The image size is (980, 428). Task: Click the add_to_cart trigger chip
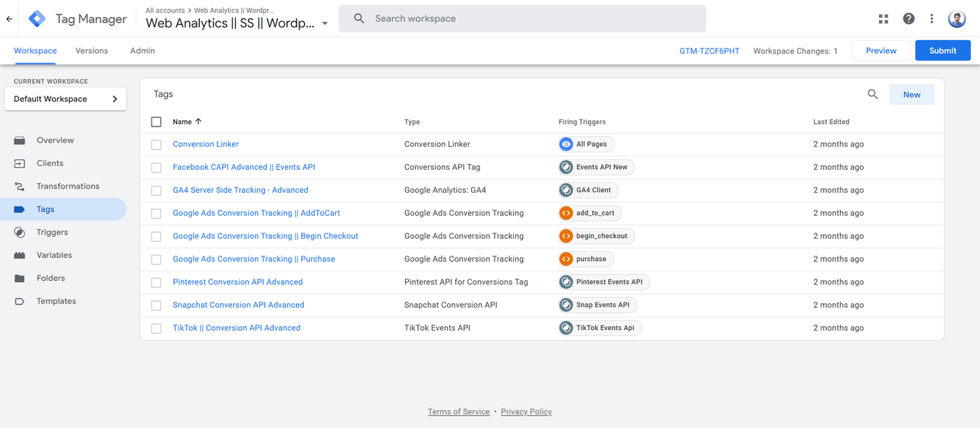[590, 213]
